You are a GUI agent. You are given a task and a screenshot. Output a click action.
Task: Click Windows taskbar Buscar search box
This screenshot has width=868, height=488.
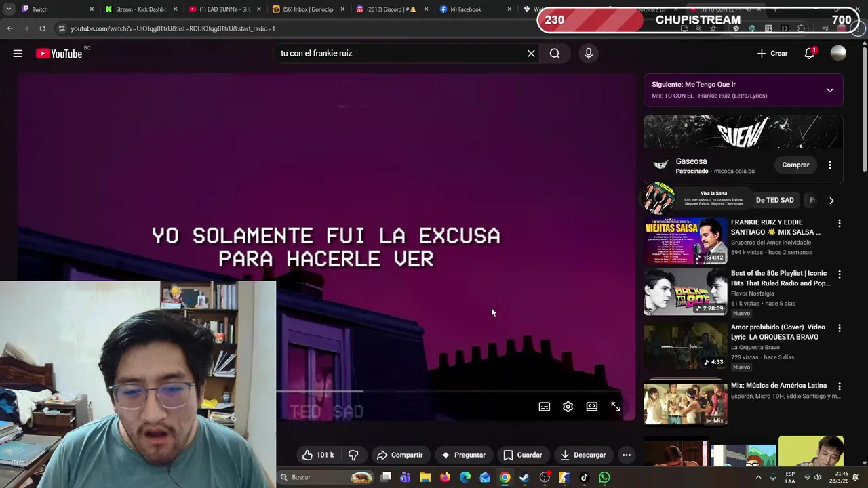tap(325, 477)
